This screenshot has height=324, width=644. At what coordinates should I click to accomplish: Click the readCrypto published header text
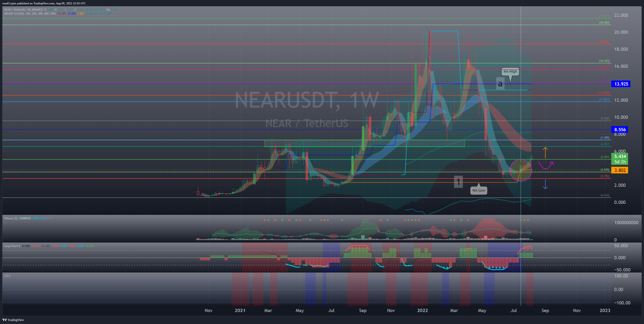click(44, 3)
